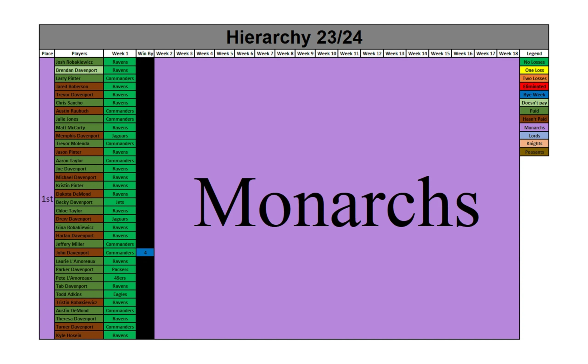This screenshot has width=588, height=364.
Task: Click the green No Losses legend swatch
Action: 534,62
